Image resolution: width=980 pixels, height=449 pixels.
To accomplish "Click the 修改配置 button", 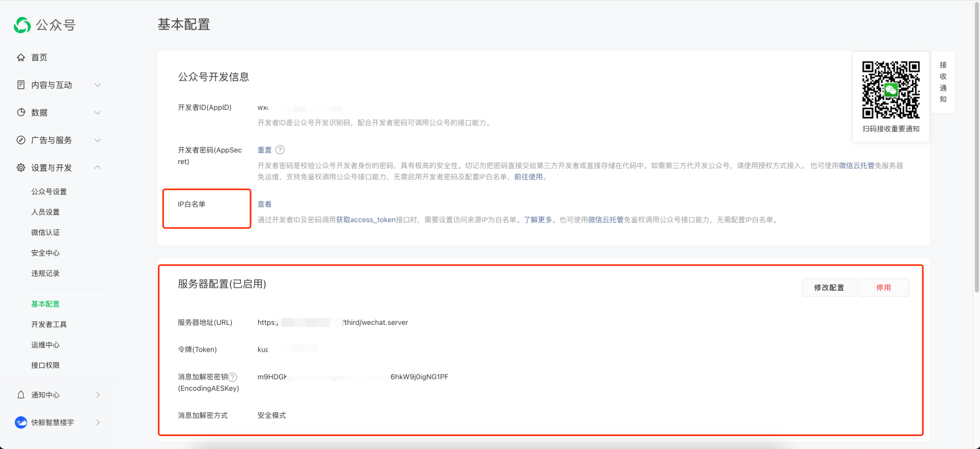I will click(x=829, y=288).
